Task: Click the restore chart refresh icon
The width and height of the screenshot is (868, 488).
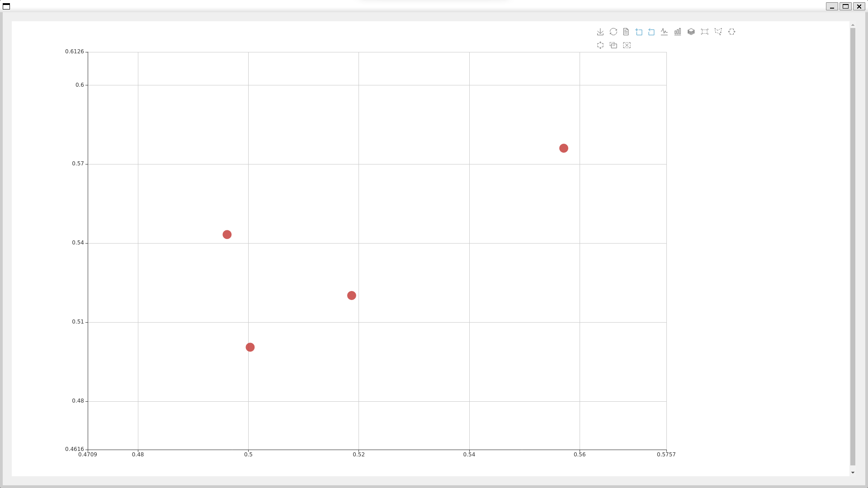Action: pos(613,32)
